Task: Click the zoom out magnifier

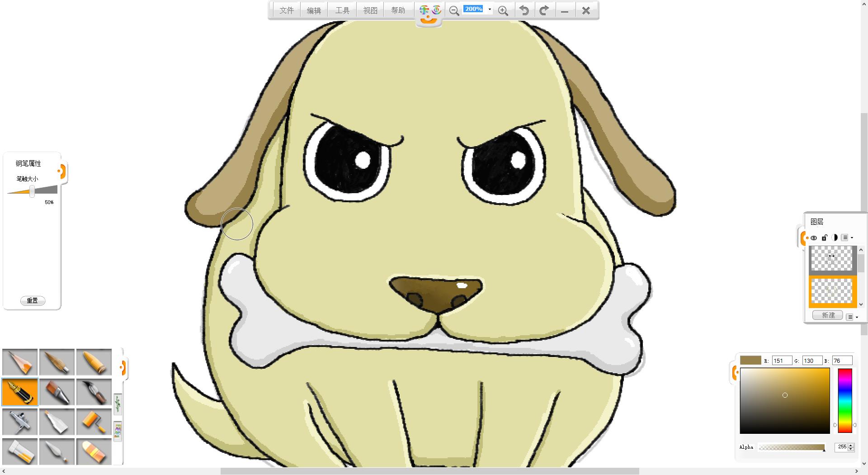Action: (454, 11)
